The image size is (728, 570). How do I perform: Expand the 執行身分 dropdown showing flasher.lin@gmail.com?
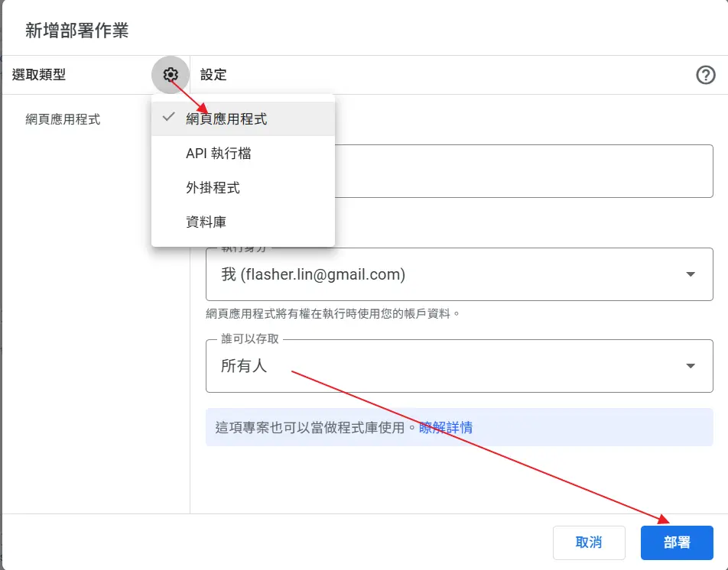pyautogui.click(x=459, y=274)
